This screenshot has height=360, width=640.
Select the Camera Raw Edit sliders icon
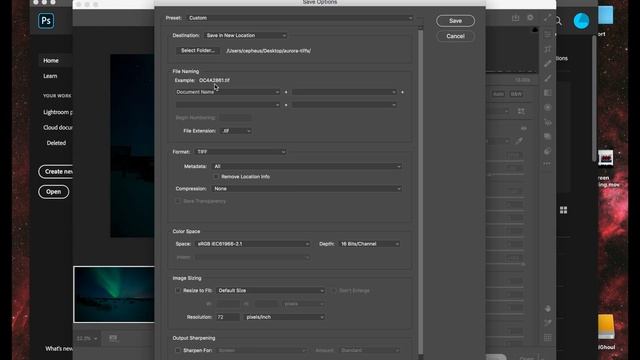pos(548,35)
